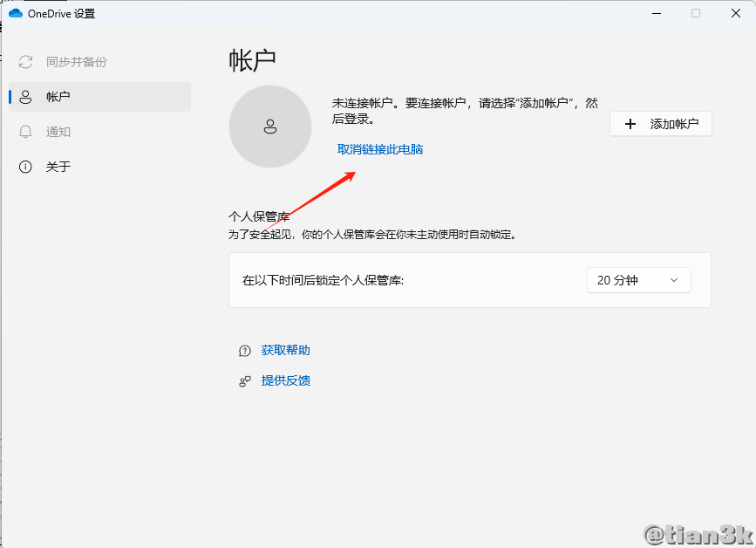This screenshot has width=756, height=548.
Task: Click the 个人保管库 section title
Action: [x=259, y=216]
